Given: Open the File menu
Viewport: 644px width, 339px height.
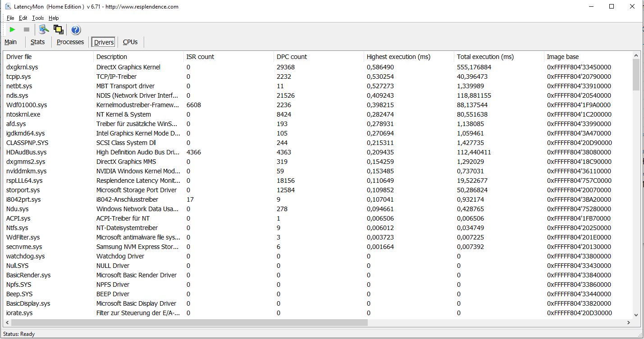Looking at the screenshot, I should coord(10,18).
